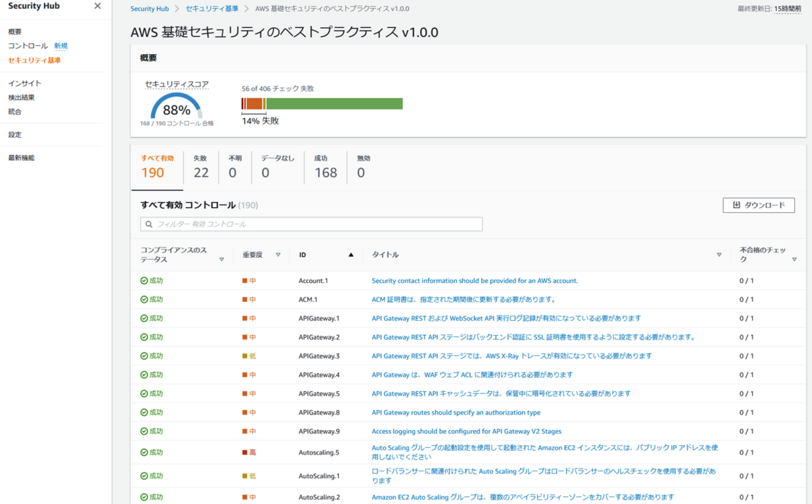Sort by 重要度 column arrow
Screen dimensions: 812x504
click(x=278, y=254)
